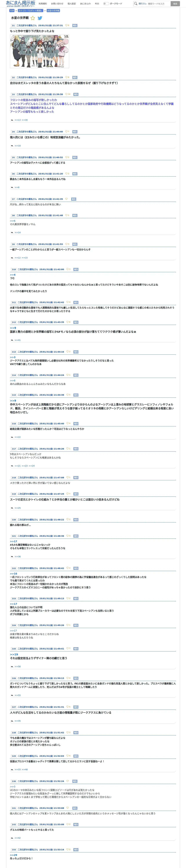The image size is (186, 868).
Task: Like post 3 with its heart icon
Action: [66, 94]
